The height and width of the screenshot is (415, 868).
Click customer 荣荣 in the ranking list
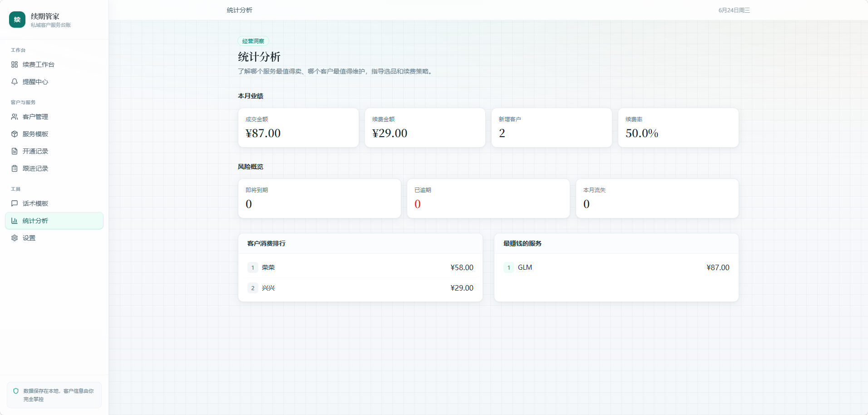pos(268,267)
